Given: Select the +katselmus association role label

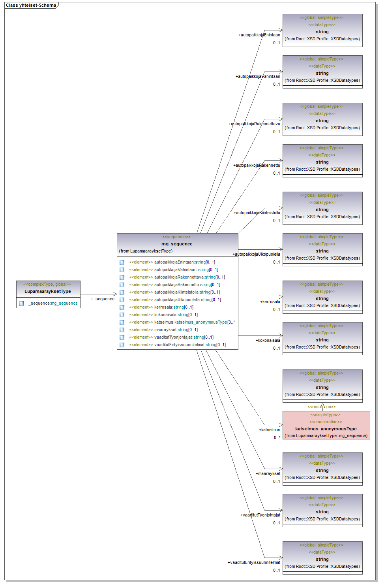Looking at the screenshot, I should (269, 430).
